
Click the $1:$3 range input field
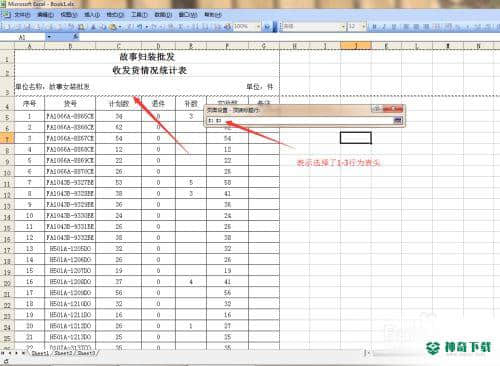[x=299, y=120]
